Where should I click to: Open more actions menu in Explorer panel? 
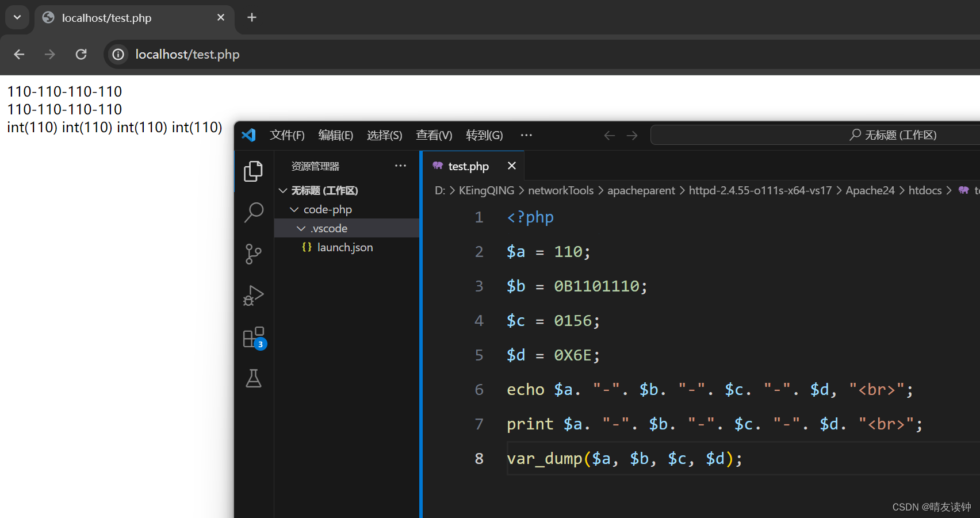click(x=400, y=166)
